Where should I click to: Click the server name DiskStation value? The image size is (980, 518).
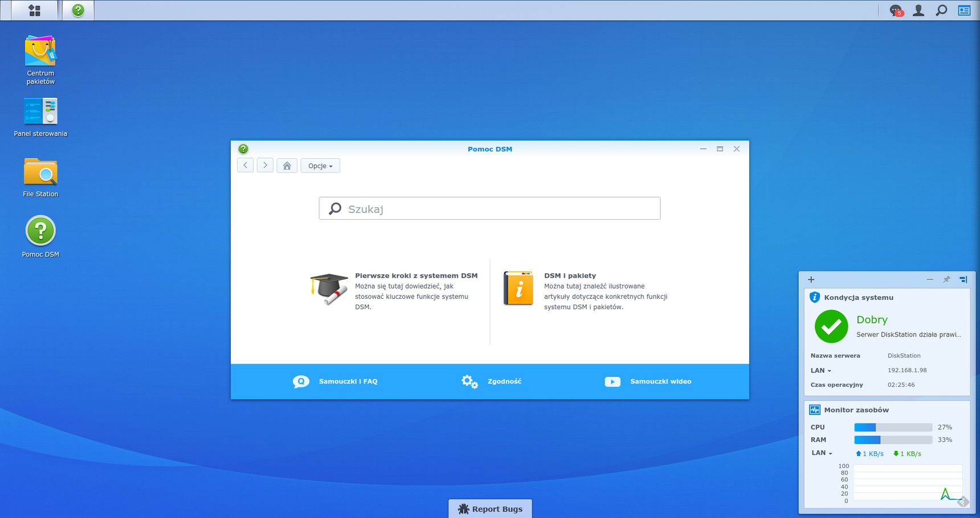[x=904, y=356]
